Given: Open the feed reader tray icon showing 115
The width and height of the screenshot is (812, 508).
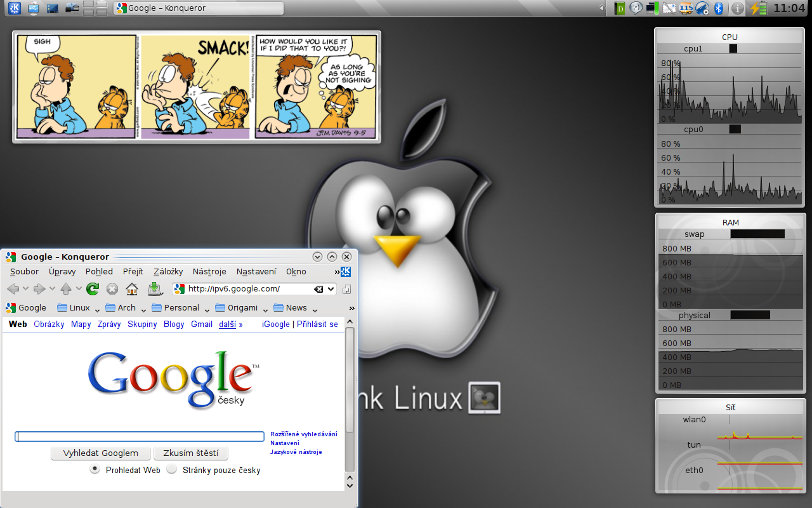Looking at the screenshot, I should (685, 8).
